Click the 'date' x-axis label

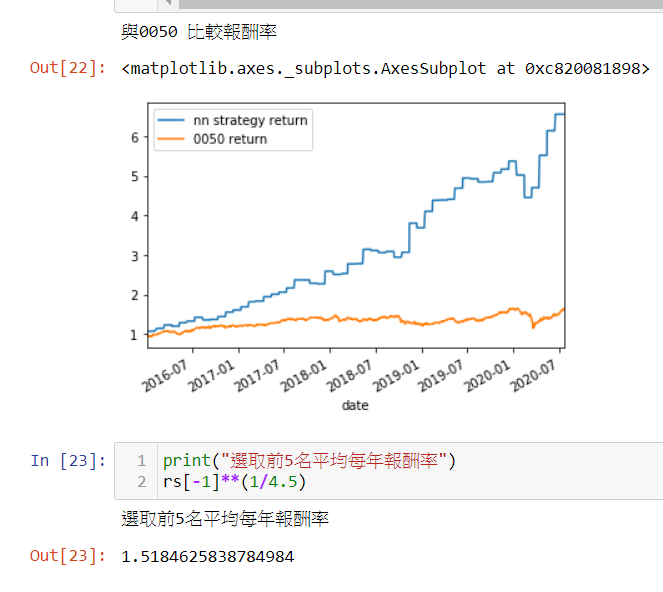point(355,406)
